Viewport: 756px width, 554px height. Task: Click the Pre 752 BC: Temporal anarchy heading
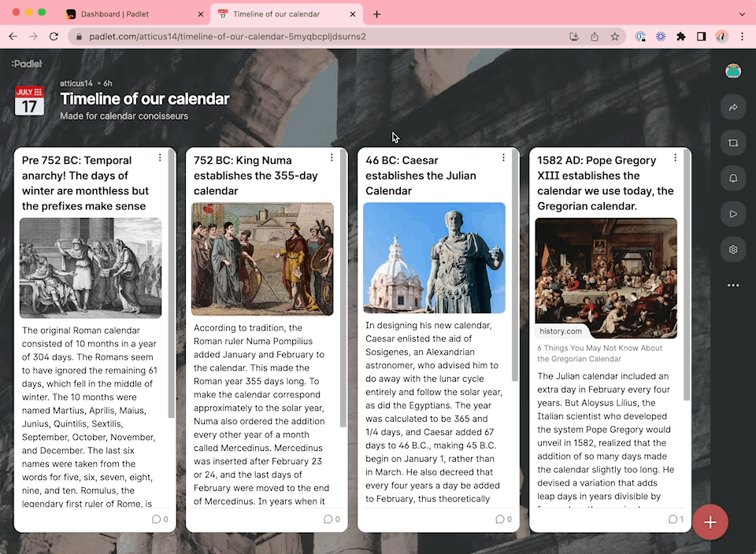(x=85, y=183)
